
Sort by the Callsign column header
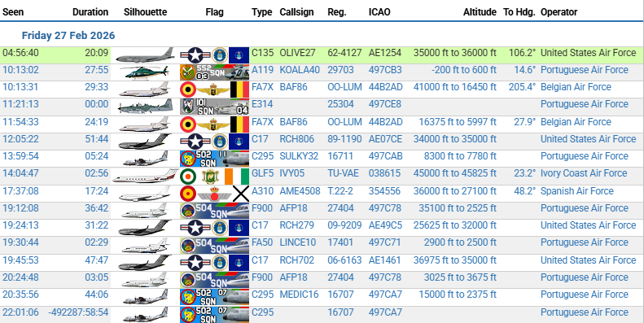[x=296, y=12]
